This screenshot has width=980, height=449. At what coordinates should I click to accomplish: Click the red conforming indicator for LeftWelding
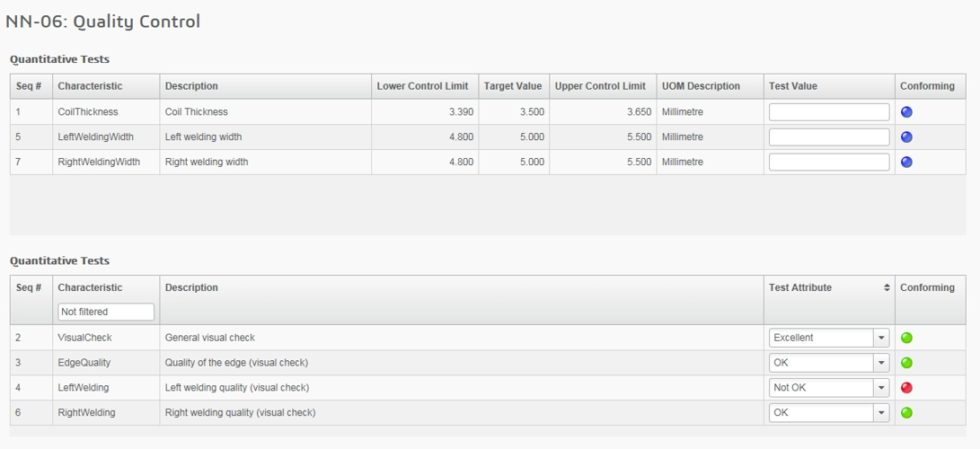[906, 388]
